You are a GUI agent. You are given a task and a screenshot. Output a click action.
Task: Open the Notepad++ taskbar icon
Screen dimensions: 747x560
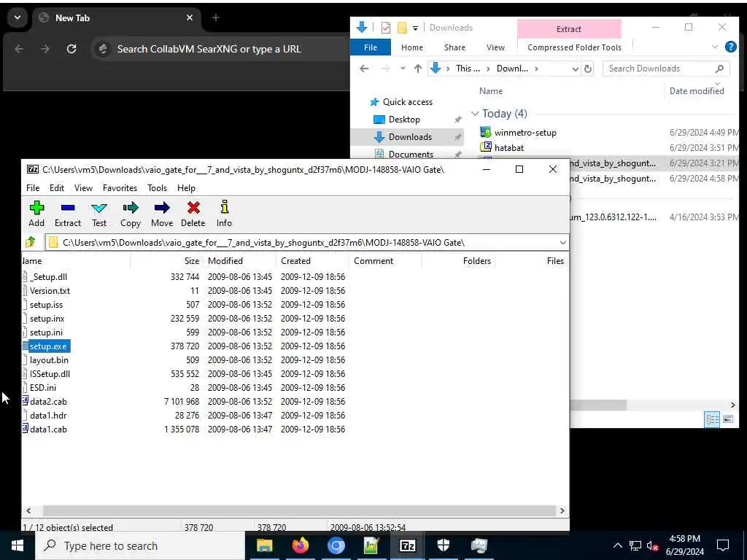371,545
